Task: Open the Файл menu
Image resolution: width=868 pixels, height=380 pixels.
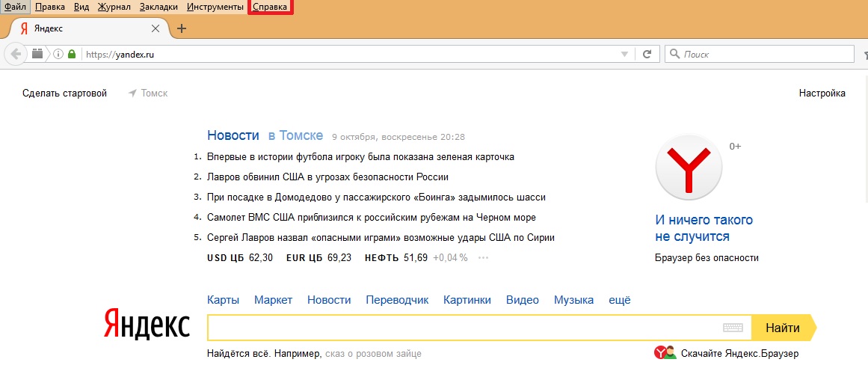Action: [x=16, y=7]
